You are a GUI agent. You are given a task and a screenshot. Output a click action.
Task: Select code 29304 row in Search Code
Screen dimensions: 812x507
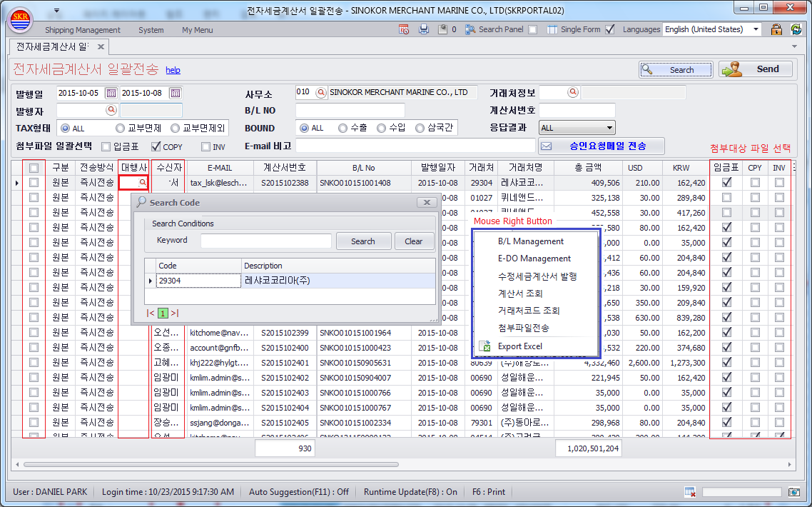tap(290, 281)
